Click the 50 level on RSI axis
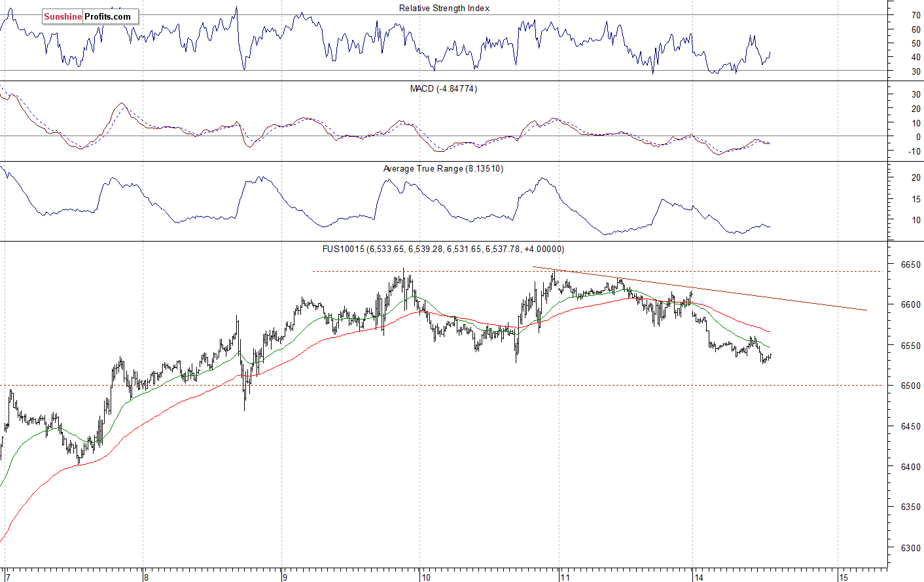Screen dimensions: 924x582 click(x=916, y=43)
